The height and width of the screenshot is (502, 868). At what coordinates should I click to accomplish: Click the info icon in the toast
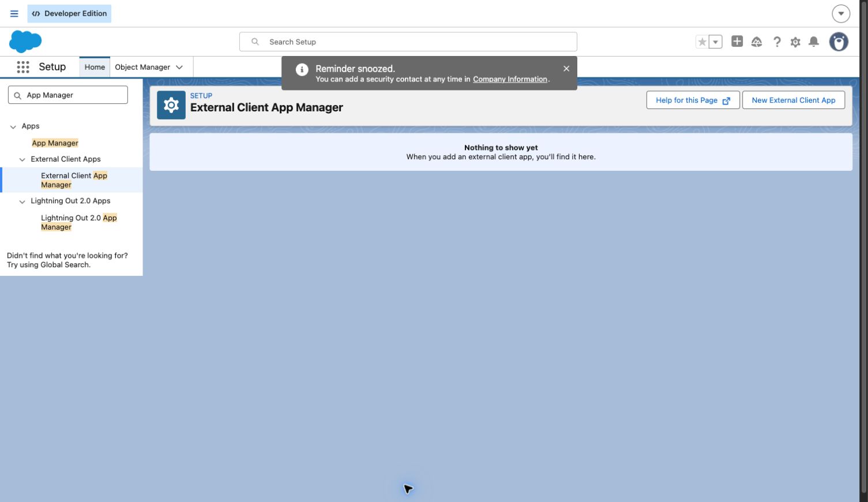point(302,70)
